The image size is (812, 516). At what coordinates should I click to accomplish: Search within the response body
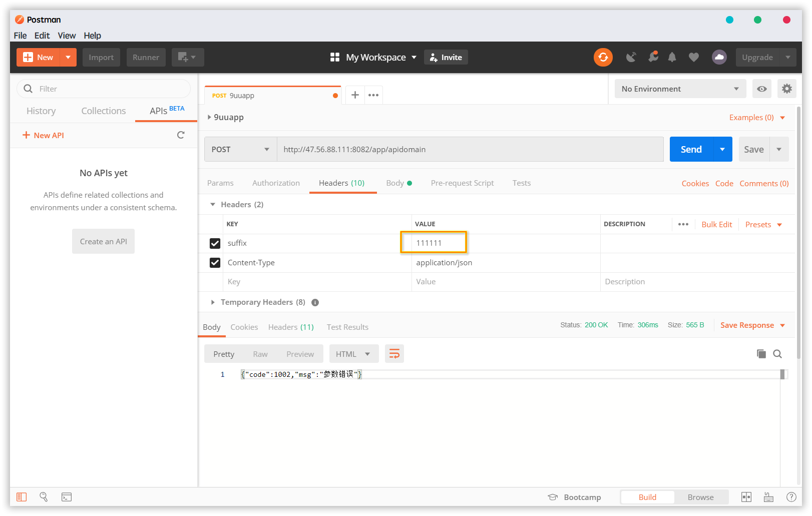(777, 354)
